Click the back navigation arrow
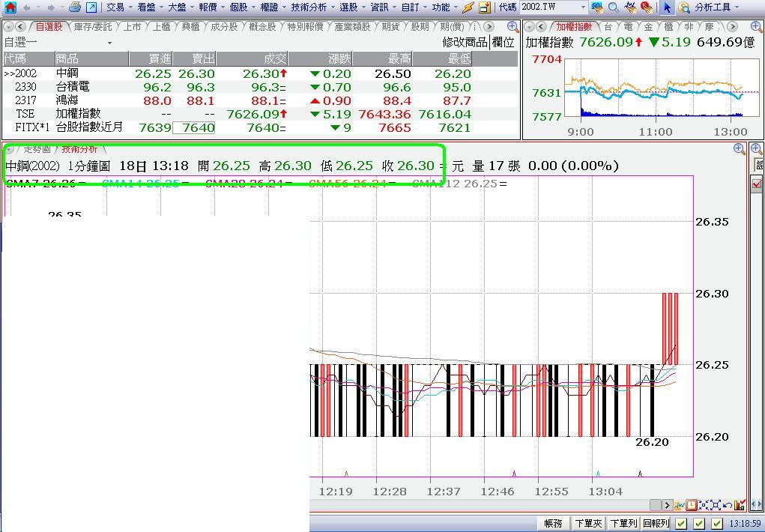This screenshot has width=765, height=532. coord(26,7)
